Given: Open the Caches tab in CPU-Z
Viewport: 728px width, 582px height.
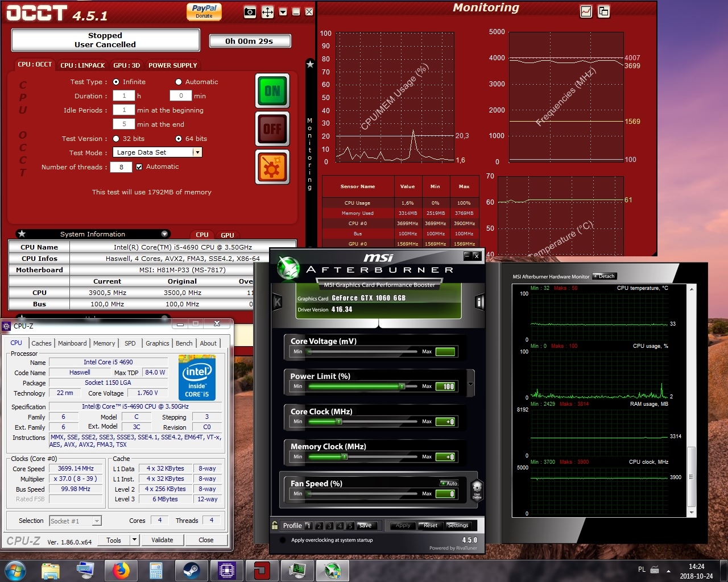Looking at the screenshot, I should 42,343.
